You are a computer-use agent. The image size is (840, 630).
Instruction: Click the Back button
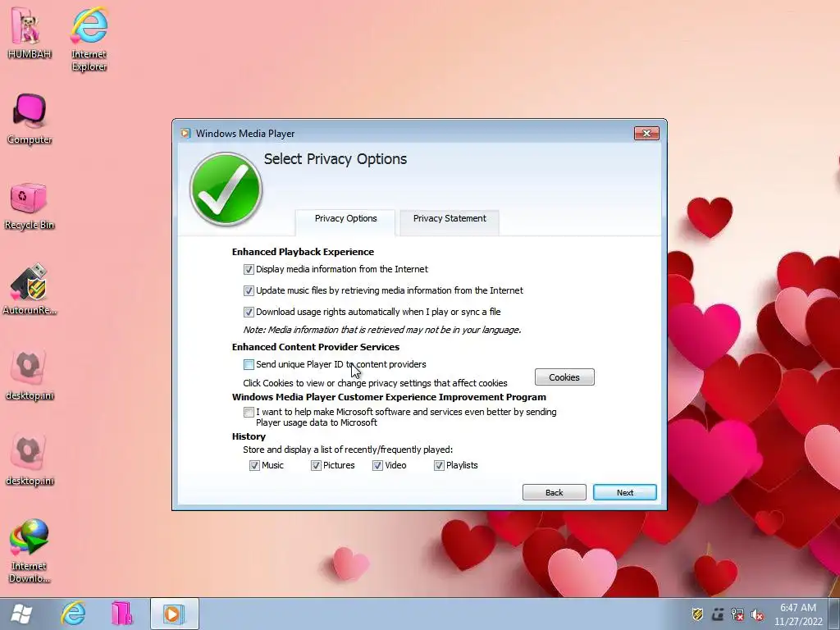click(554, 492)
